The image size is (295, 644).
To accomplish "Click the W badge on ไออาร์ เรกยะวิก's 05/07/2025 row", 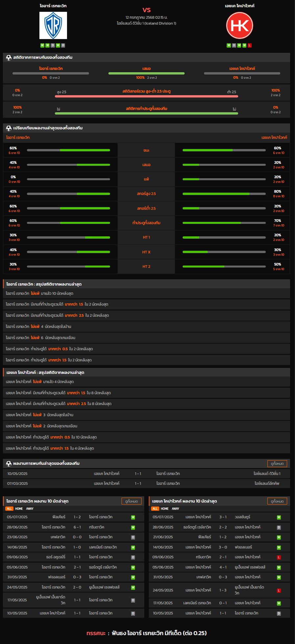I will 133,517.
